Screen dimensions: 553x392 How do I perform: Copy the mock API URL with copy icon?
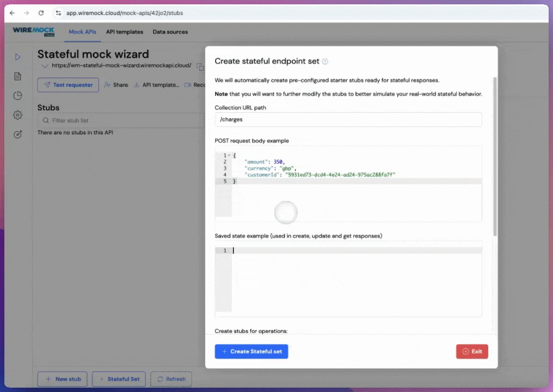pyautogui.click(x=200, y=66)
